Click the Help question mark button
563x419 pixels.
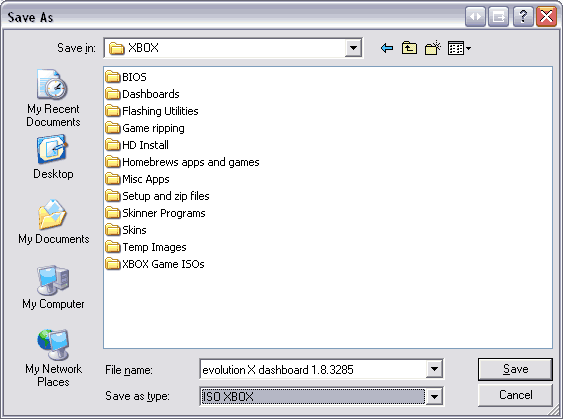click(523, 17)
